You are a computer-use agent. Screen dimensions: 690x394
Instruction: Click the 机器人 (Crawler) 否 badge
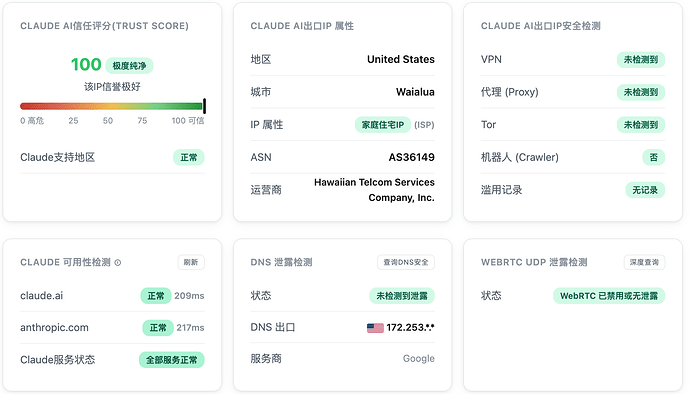653,157
